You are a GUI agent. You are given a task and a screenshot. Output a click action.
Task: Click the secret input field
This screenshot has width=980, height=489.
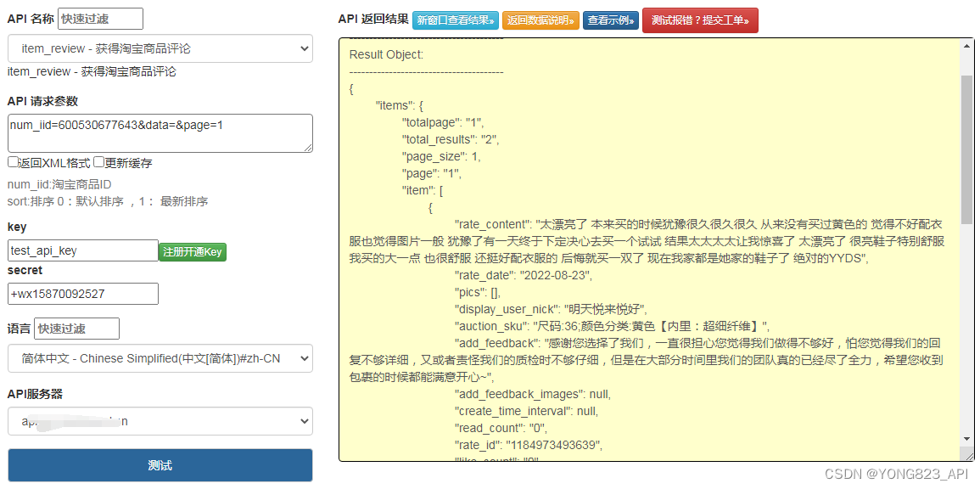[x=83, y=293]
